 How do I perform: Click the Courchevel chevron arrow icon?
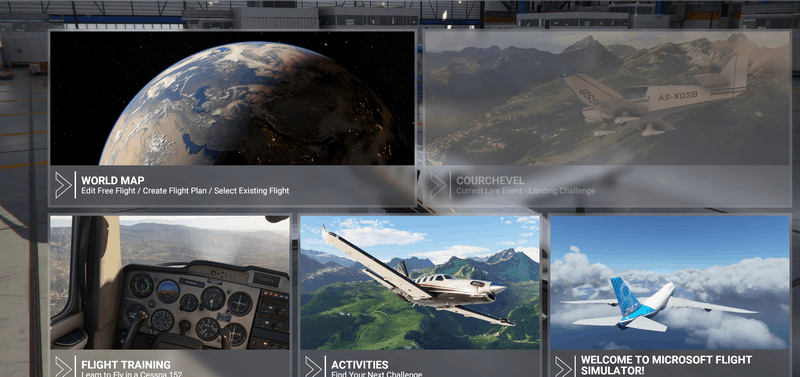pyautogui.click(x=439, y=185)
